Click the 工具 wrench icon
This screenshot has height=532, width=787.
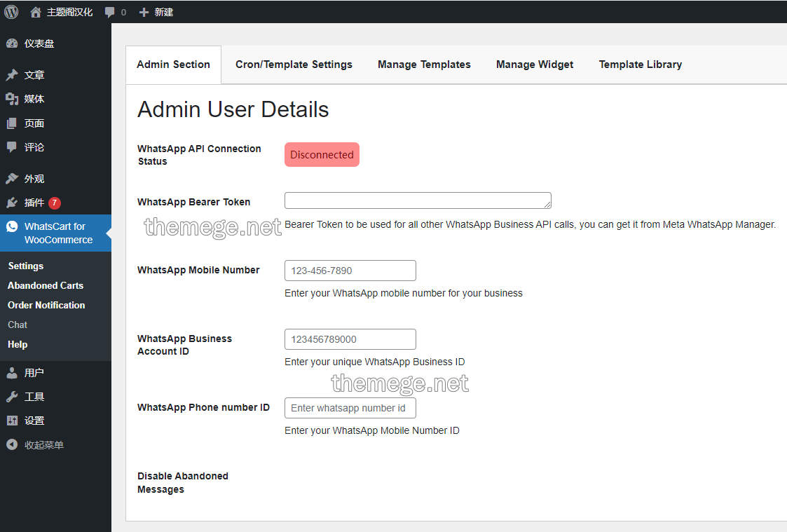12,397
